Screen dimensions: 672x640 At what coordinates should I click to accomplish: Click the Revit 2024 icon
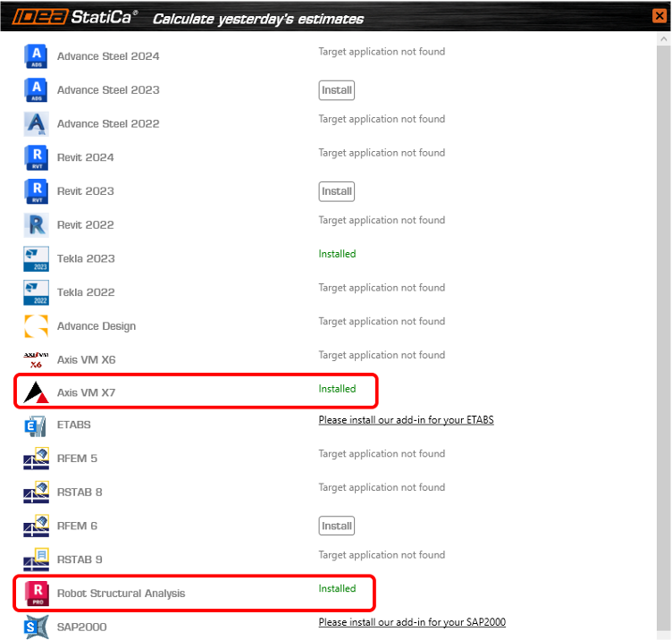pos(36,157)
